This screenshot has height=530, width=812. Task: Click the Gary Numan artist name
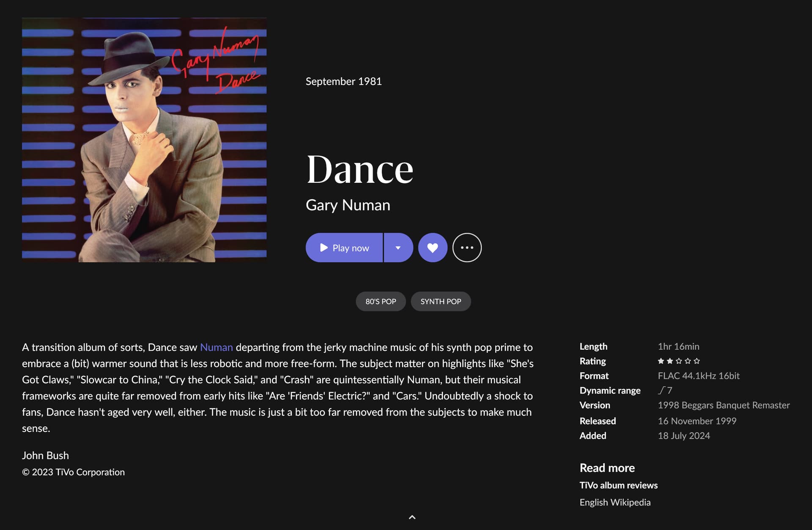[x=348, y=205]
